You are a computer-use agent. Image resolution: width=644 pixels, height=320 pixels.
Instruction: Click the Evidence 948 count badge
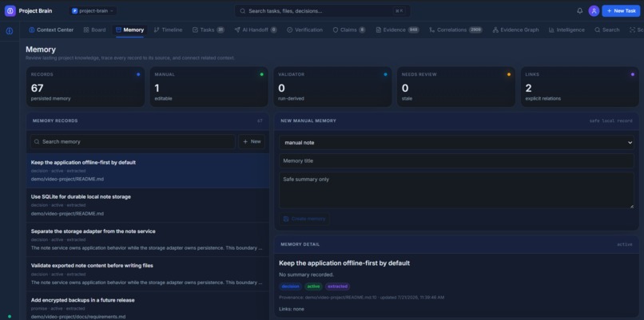(x=413, y=30)
